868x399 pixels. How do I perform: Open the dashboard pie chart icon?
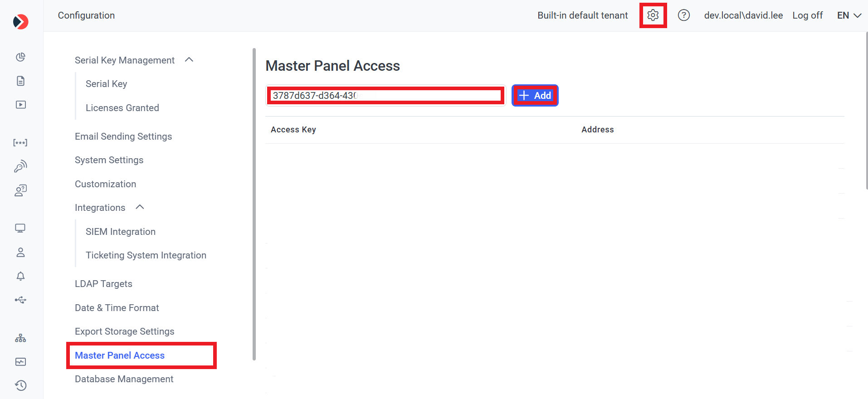pos(20,57)
